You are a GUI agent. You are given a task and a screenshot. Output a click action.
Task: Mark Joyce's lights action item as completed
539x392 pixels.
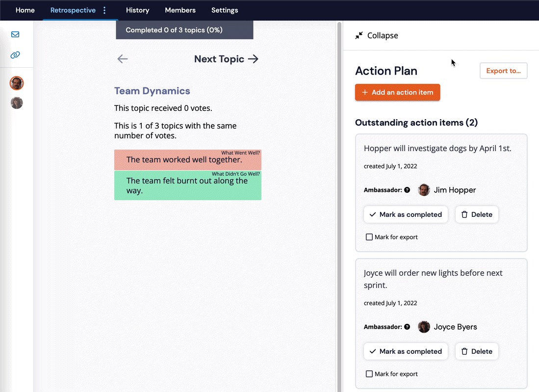pos(406,351)
